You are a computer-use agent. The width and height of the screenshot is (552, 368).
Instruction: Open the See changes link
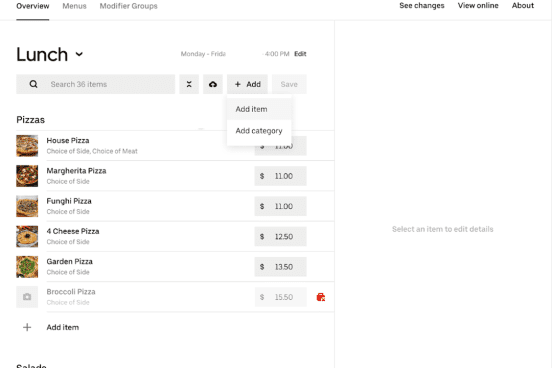[x=422, y=6]
